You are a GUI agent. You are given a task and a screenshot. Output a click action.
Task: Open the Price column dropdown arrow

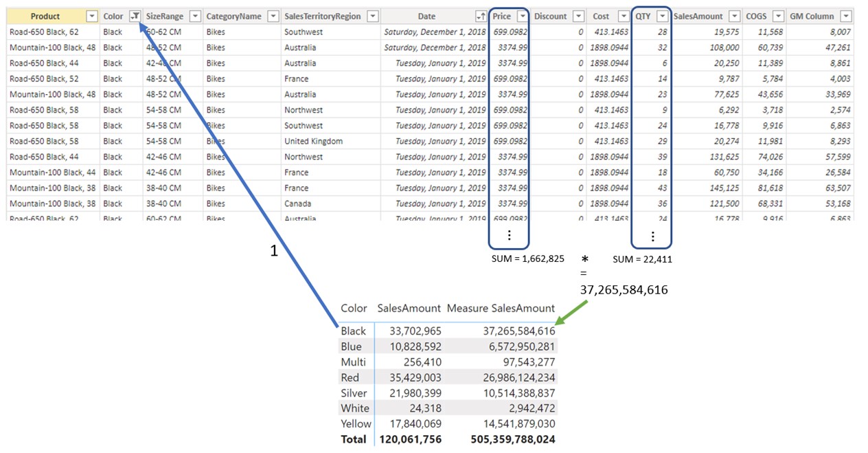click(x=523, y=16)
